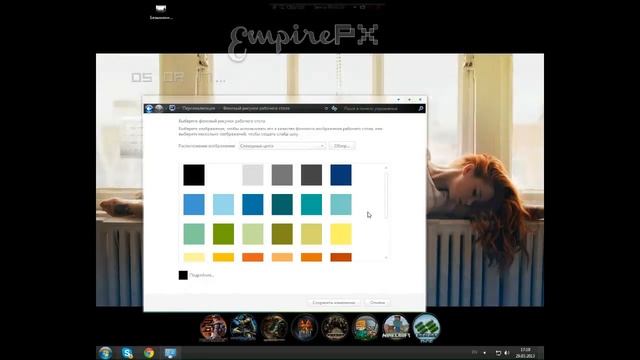
Task: Open the Minecraft icon in the dock
Action: click(396, 327)
